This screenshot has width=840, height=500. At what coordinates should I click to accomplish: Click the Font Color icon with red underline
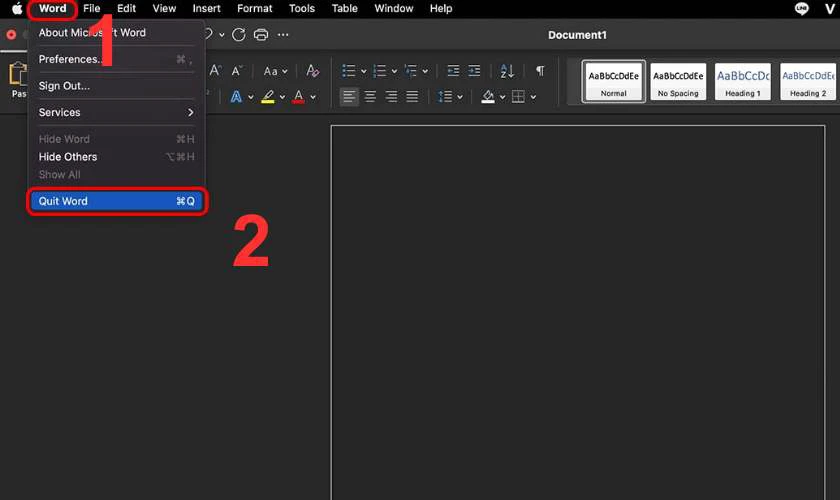[x=299, y=97]
